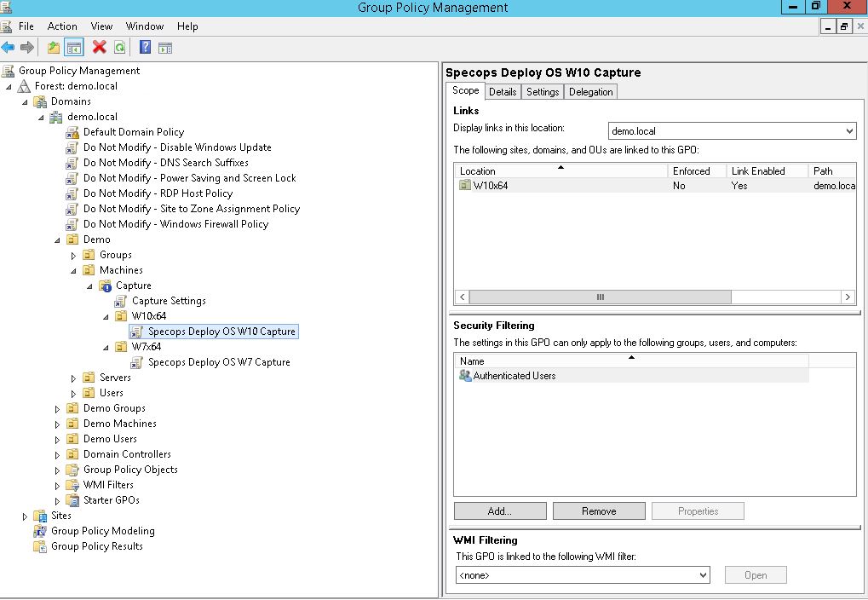Click the Specops Deploy OS W7 Capture icon
This screenshot has height=600, width=868.
(x=137, y=363)
